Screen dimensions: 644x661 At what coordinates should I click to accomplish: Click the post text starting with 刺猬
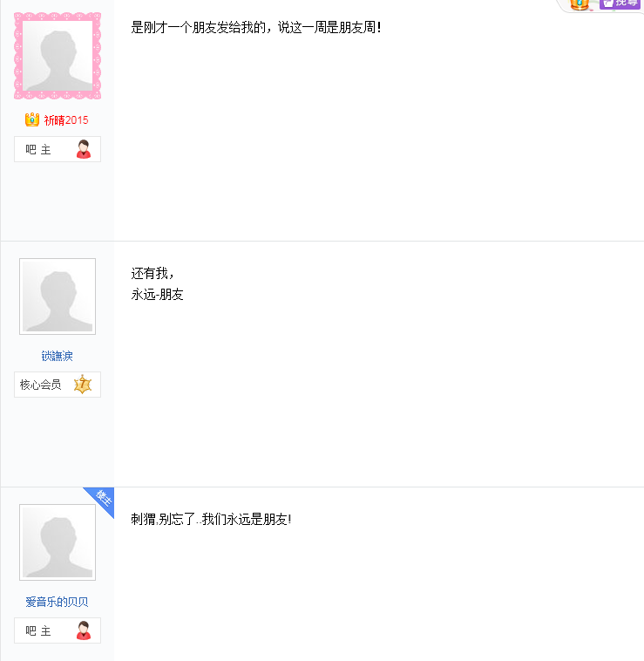point(211,520)
